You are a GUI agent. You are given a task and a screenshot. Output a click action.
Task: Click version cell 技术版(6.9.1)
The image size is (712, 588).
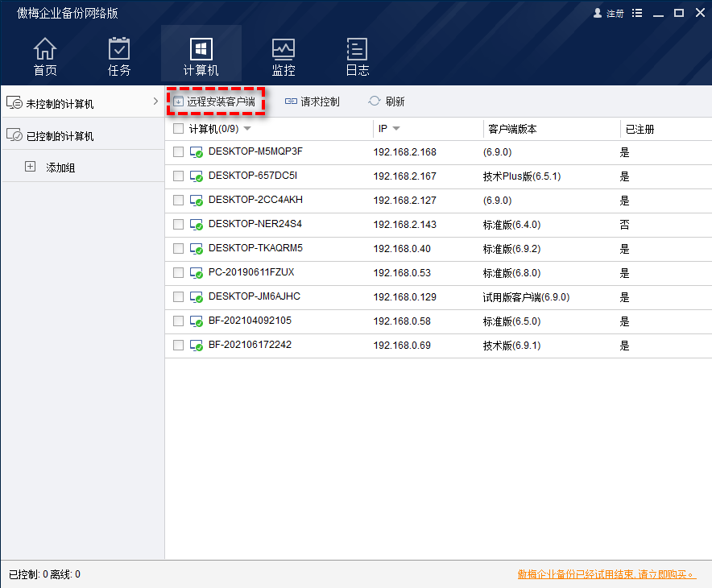coord(511,346)
